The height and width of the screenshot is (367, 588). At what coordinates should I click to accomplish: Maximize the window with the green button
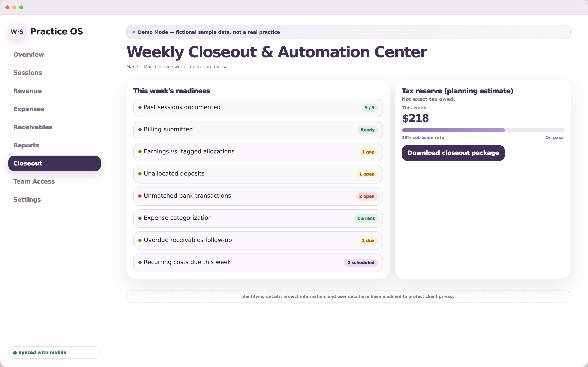(21, 7)
